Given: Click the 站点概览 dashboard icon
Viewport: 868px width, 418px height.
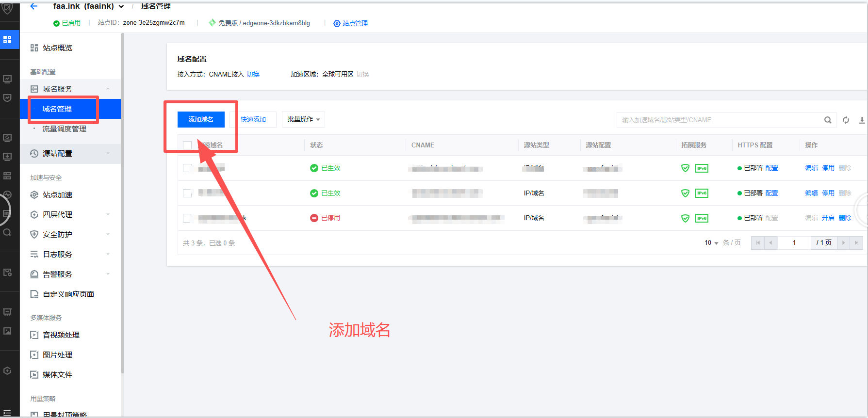Looking at the screenshot, I should (34, 48).
